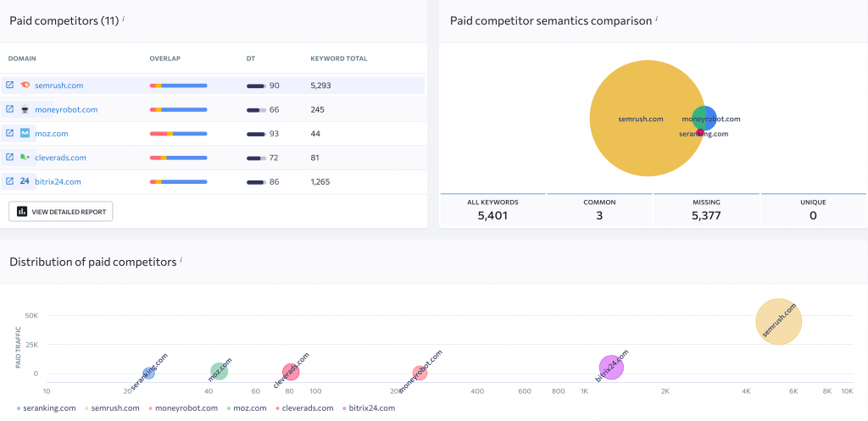
Task: Select the Missing 5,377 tab
Action: pyautogui.click(x=706, y=210)
